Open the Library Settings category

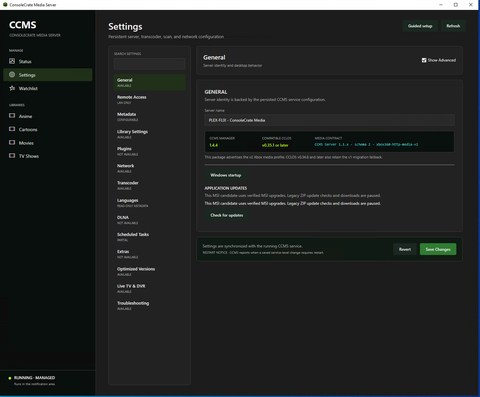(149, 134)
